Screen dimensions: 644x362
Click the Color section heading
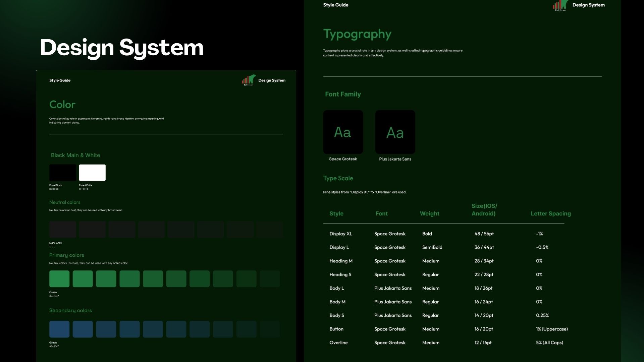point(62,105)
